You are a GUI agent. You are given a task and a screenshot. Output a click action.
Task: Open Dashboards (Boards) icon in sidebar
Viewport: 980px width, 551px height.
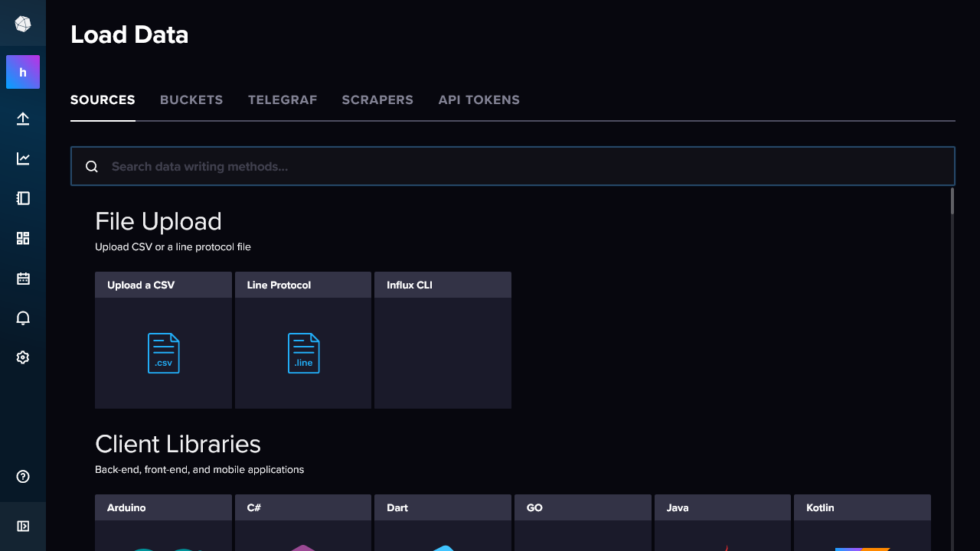coord(23,238)
